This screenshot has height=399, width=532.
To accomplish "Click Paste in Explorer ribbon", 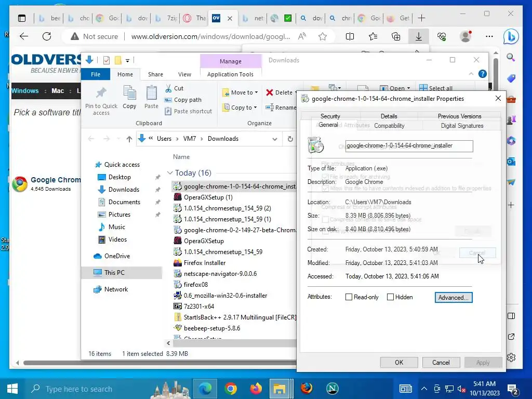I will pos(151,97).
